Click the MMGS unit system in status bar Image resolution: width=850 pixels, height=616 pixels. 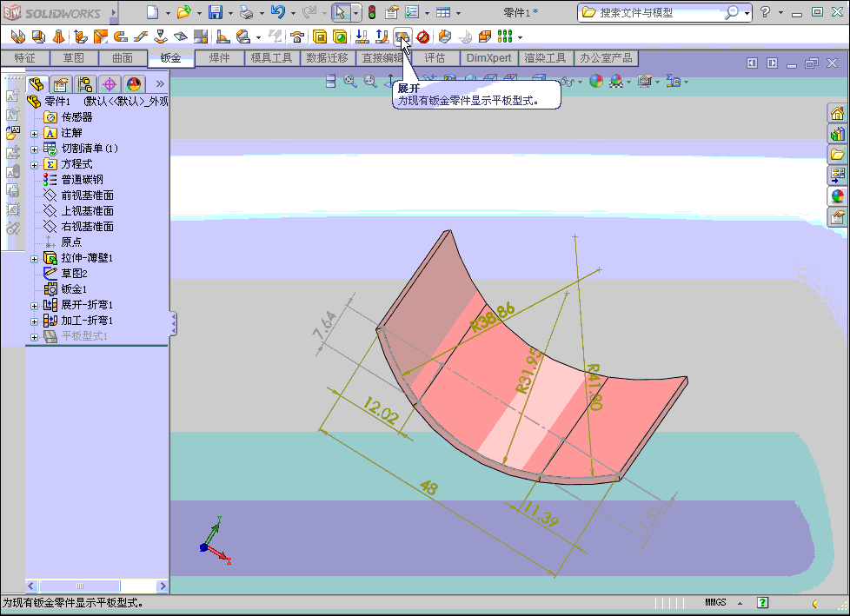point(715,602)
